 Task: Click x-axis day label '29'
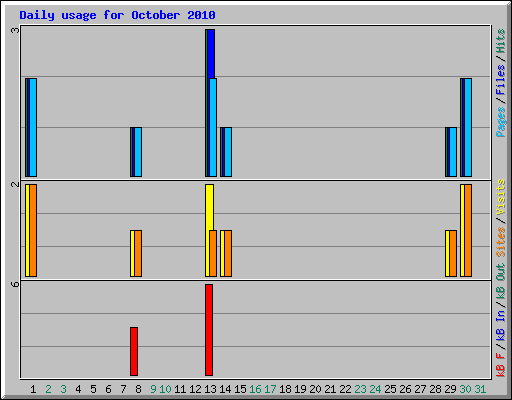pyautogui.click(x=450, y=389)
